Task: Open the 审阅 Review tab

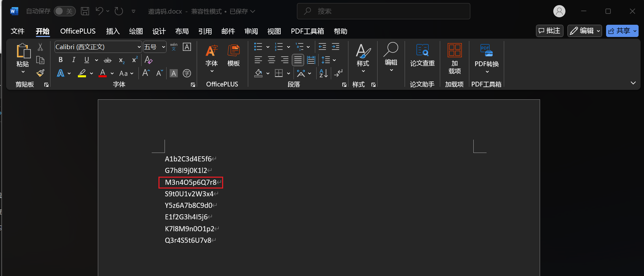Action: [251, 31]
